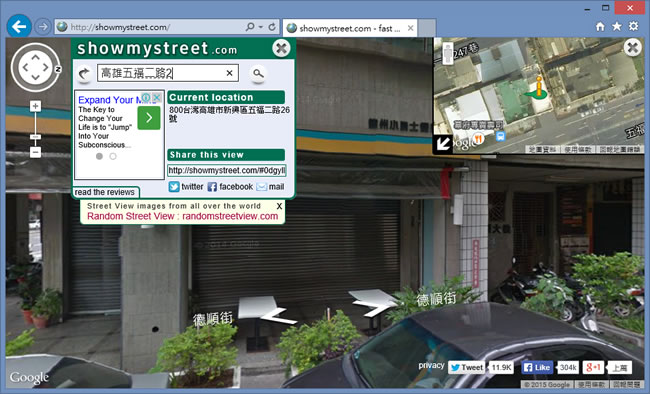Screen dimensions: 650x394
Task: Share this view on Twitter
Action: [186, 187]
